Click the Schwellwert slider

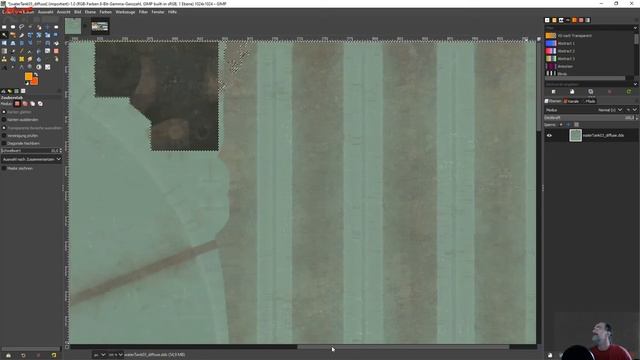29,151
